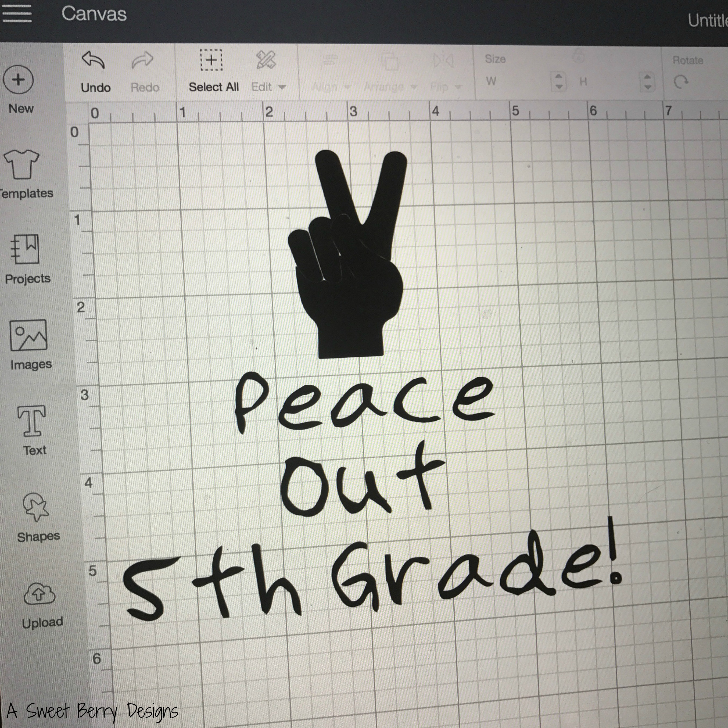Image resolution: width=728 pixels, height=728 pixels.
Task: Click the Upload label in sidebar
Action: pyautogui.click(x=42, y=622)
